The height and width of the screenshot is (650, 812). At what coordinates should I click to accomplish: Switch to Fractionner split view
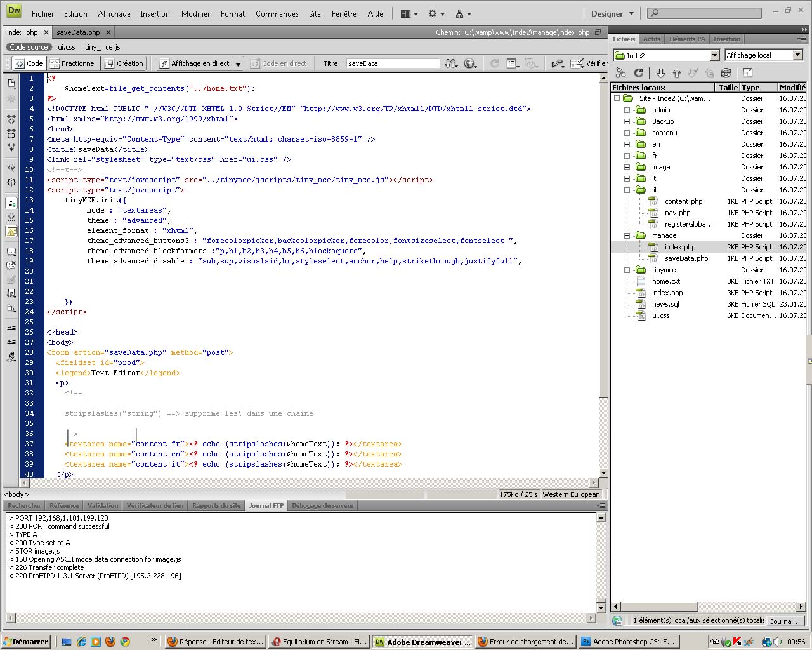click(x=73, y=63)
